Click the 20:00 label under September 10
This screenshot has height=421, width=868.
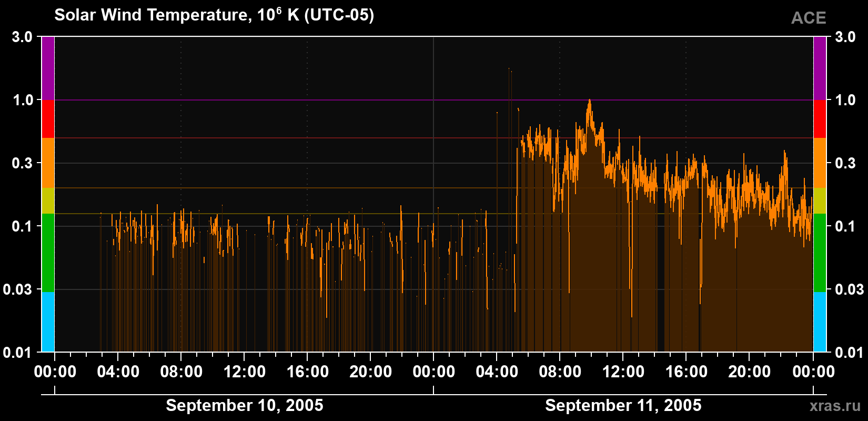(x=371, y=372)
